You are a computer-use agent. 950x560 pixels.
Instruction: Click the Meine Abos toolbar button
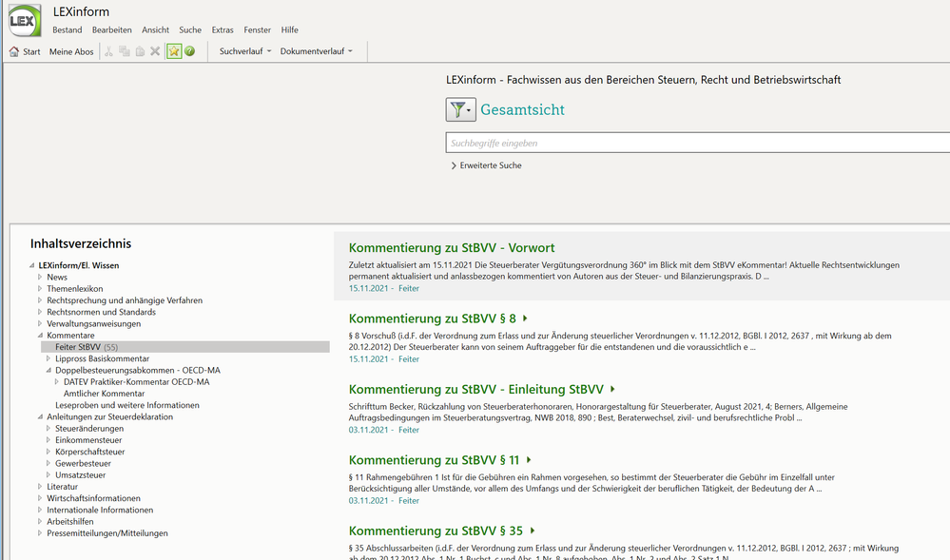point(71,51)
